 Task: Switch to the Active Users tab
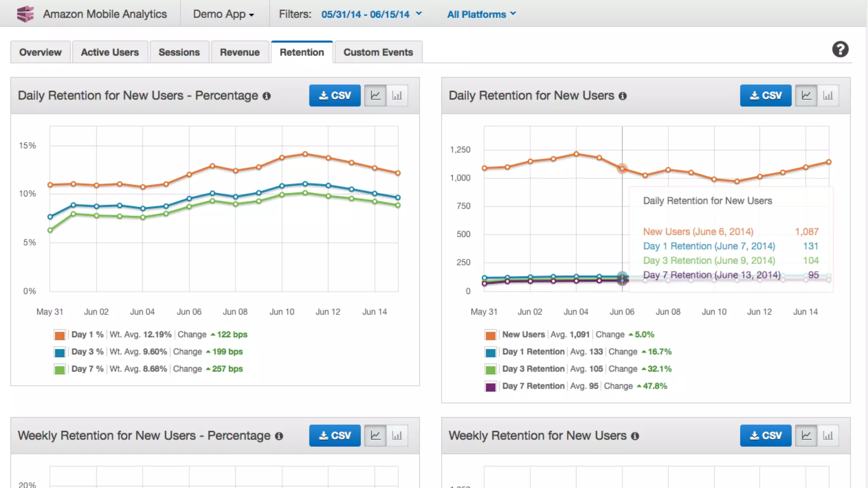tap(110, 52)
